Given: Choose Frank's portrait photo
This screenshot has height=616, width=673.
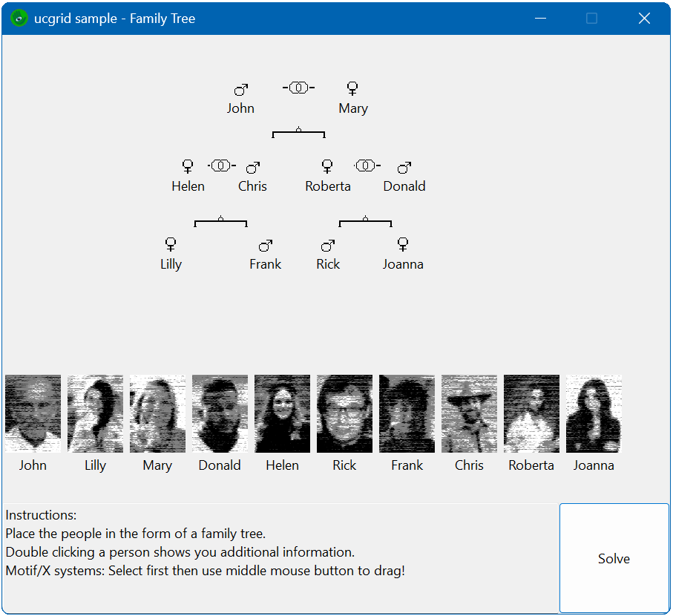Looking at the screenshot, I should (407, 413).
